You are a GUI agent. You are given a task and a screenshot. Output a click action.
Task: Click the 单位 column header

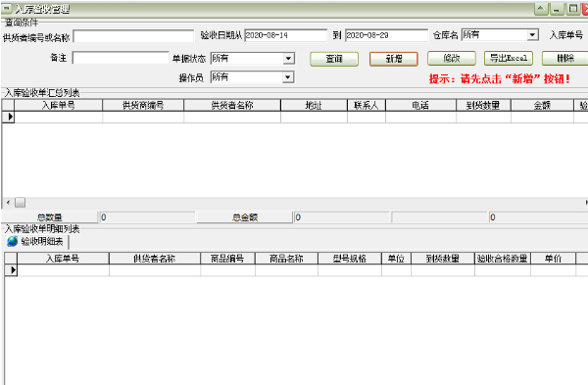396,259
